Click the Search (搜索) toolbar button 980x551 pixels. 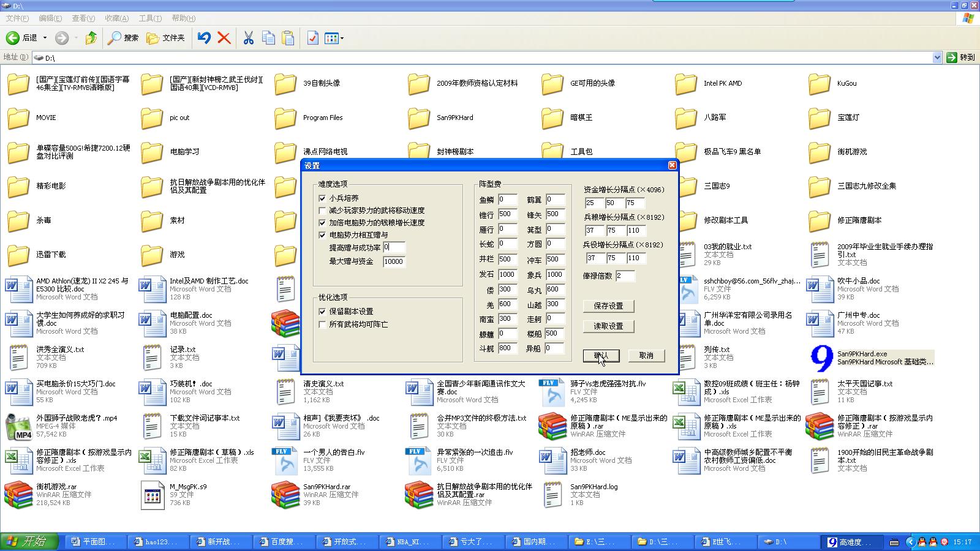coord(123,38)
